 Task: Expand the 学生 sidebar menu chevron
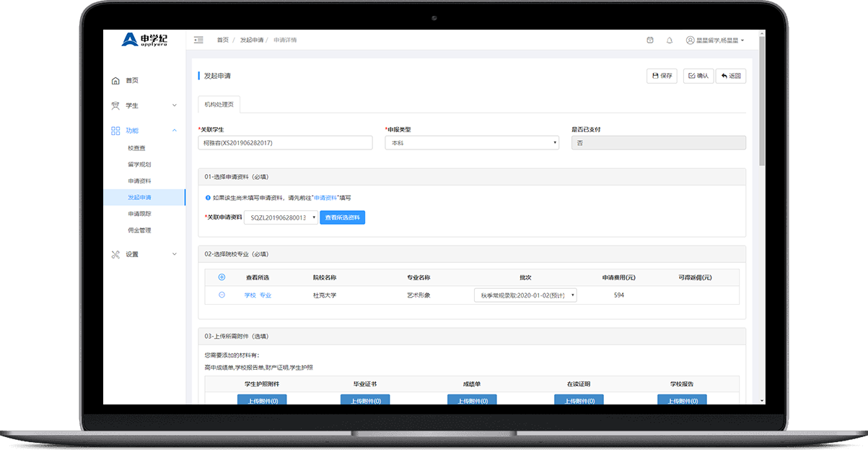click(175, 105)
